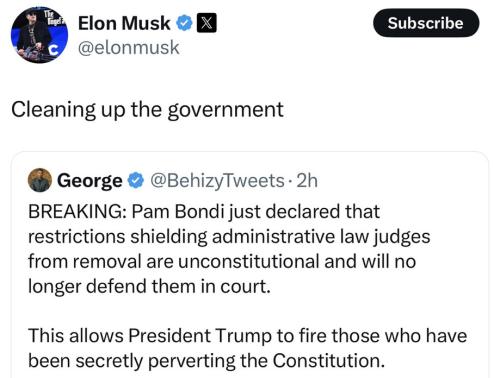Click "longer defend them in court." line
Image resolution: width=500 pixels, height=378 pixels.
[149, 287]
